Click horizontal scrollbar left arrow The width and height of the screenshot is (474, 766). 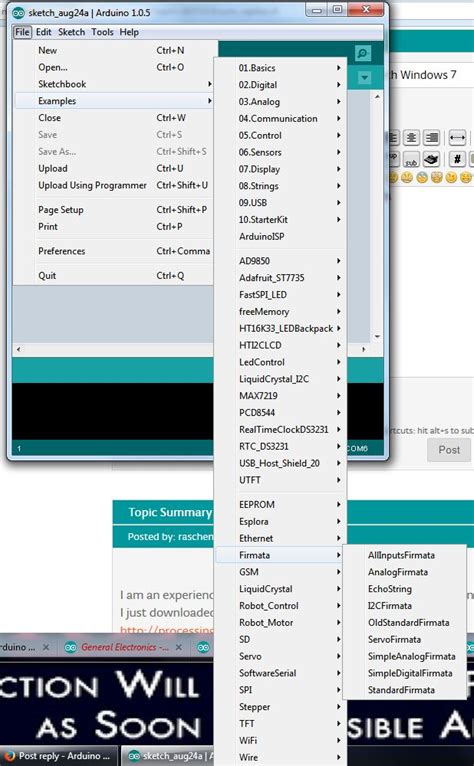pyautogui.click(x=19, y=349)
